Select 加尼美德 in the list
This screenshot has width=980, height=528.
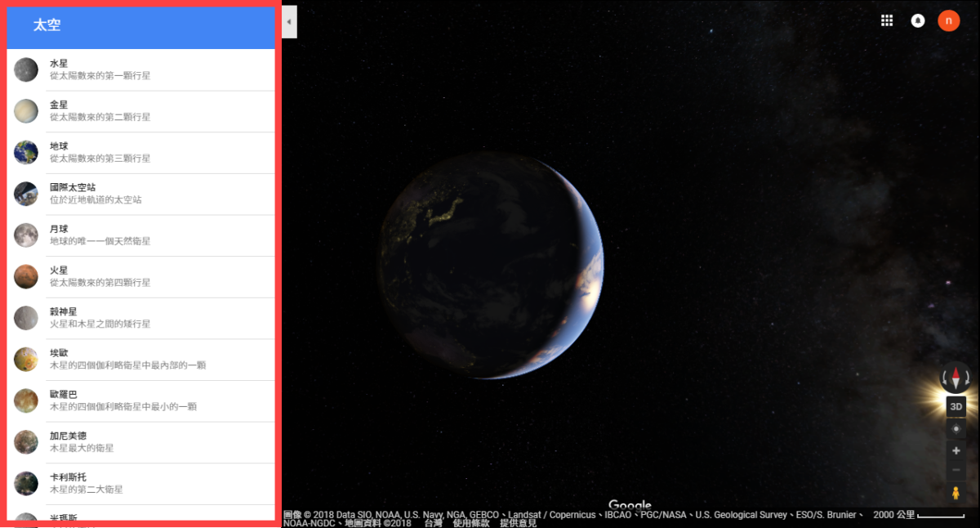(140, 442)
